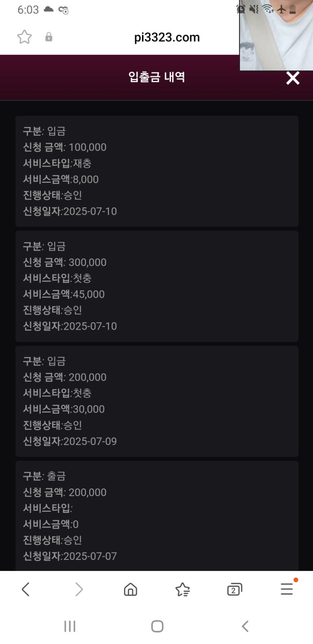Tap the bookmark star in the address bar
The image size is (313, 644).
point(25,37)
